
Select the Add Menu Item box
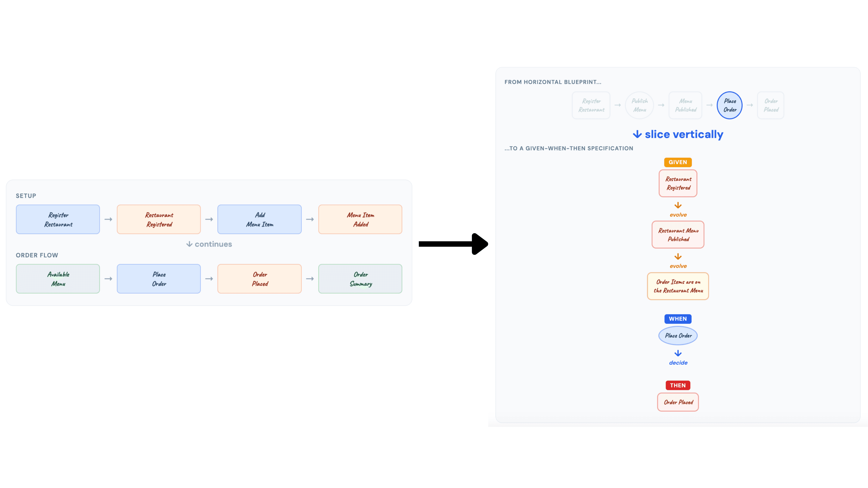click(259, 219)
